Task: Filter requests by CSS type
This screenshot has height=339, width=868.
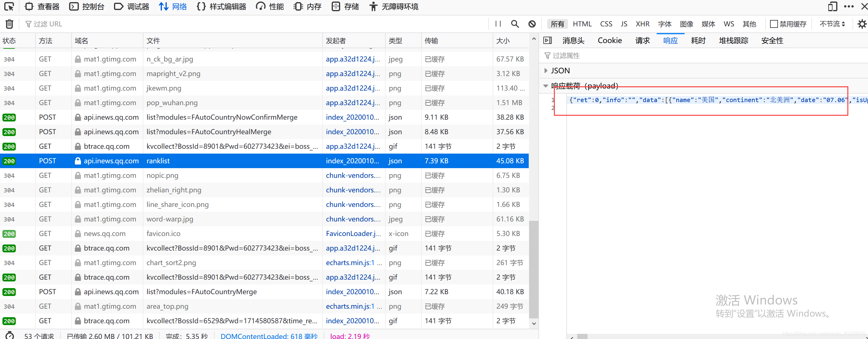Action: pos(606,24)
